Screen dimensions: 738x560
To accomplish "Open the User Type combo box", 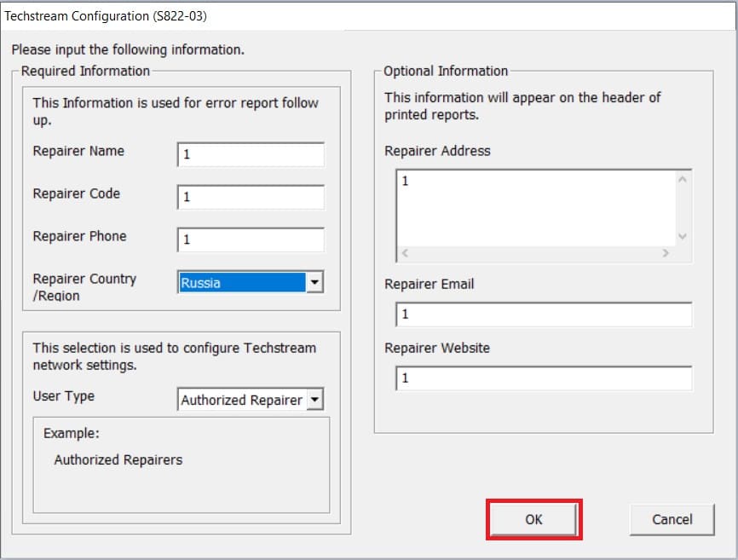I will click(251, 400).
